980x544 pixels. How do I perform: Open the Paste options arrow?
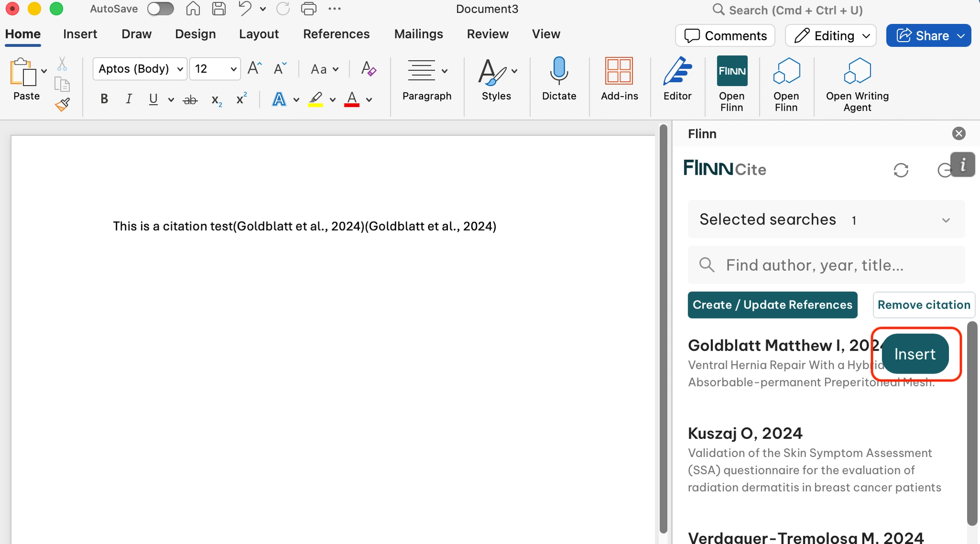44,71
